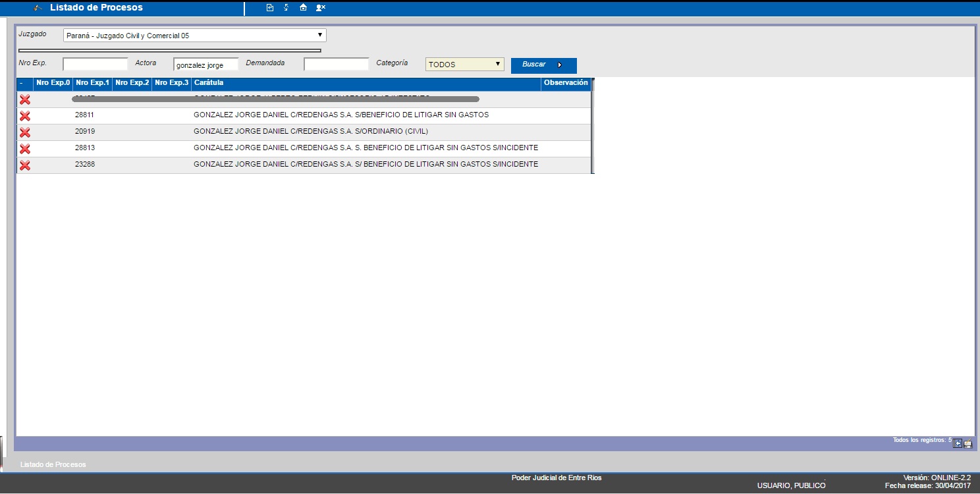This screenshot has height=494, width=980.
Task: Sort by the Carátula column header
Action: [x=208, y=83]
